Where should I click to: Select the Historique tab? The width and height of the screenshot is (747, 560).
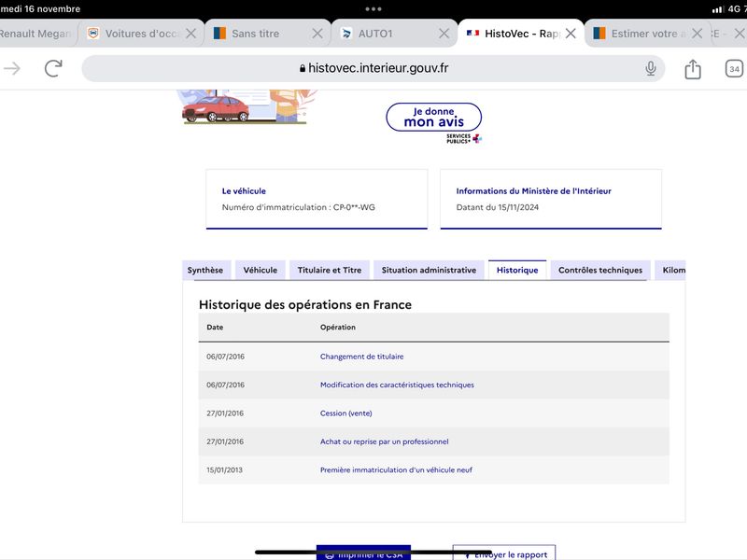(x=517, y=270)
